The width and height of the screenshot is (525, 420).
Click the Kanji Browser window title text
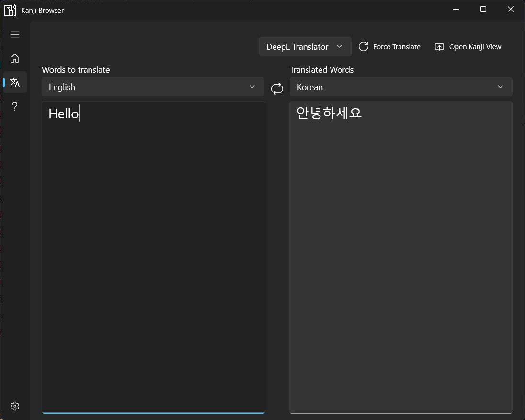tap(43, 11)
